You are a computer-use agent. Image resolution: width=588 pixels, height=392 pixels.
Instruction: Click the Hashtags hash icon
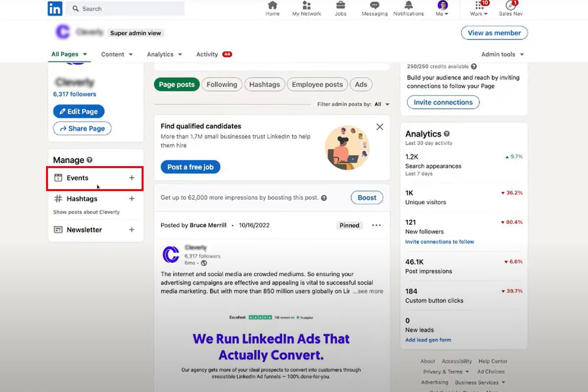[x=58, y=198]
